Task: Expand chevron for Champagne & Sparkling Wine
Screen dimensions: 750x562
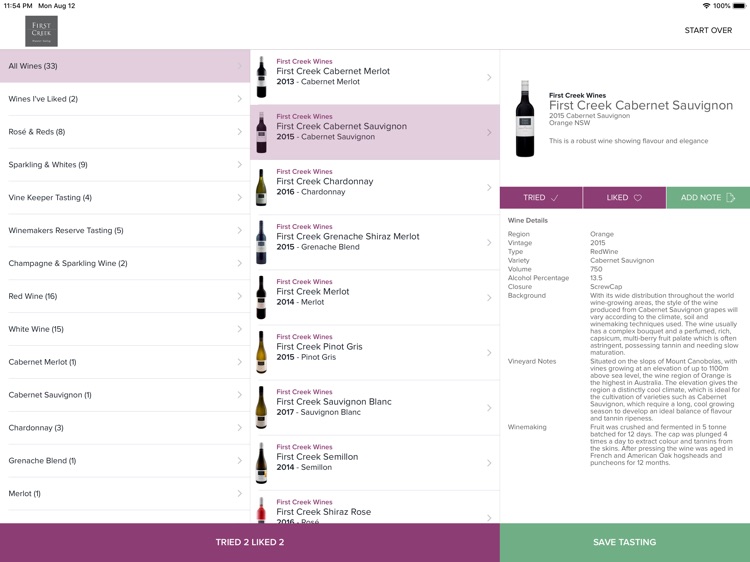Action: 240,263
